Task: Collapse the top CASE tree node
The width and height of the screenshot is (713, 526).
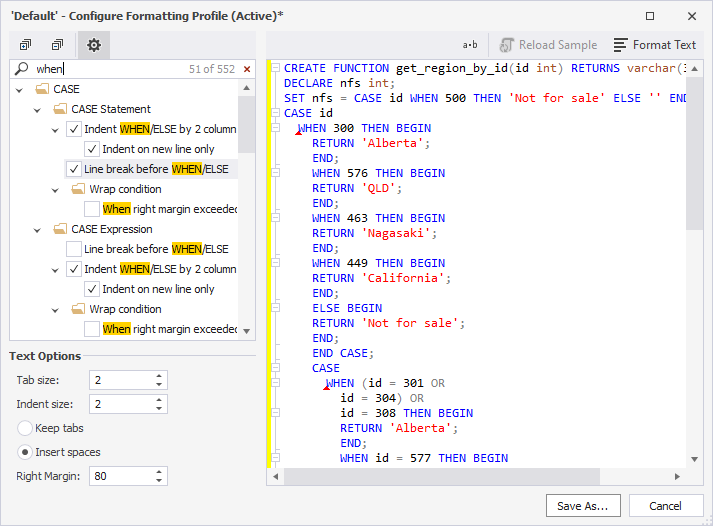Action: tap(20, 90)
